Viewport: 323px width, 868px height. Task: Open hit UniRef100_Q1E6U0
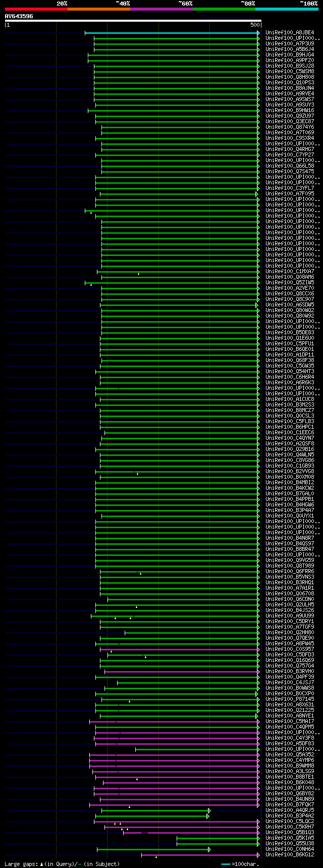tap(290, 338)
